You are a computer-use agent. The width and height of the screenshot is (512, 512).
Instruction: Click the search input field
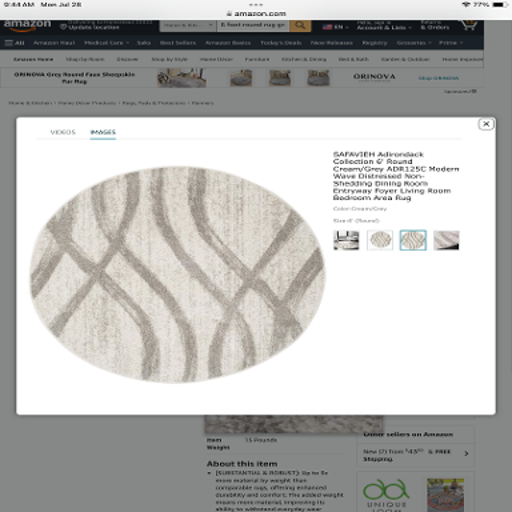(x=253, y=25)
